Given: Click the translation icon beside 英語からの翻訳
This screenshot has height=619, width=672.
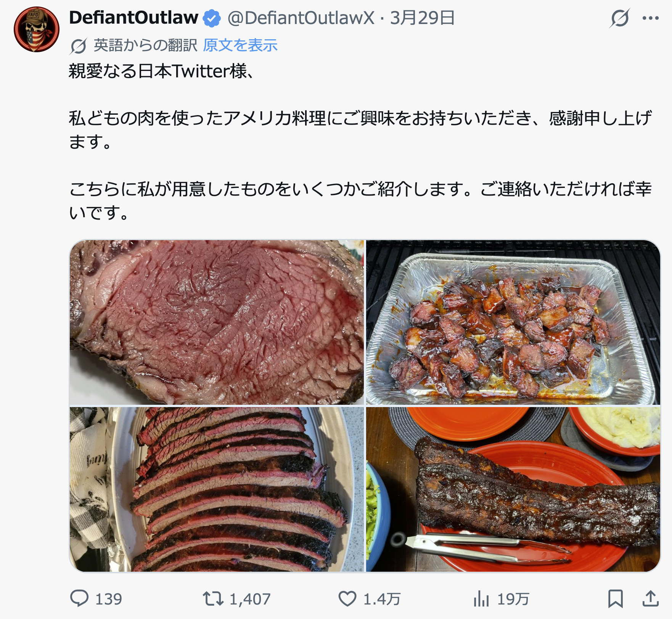Looking at the screenshot, I should click(x=79, y=46).
